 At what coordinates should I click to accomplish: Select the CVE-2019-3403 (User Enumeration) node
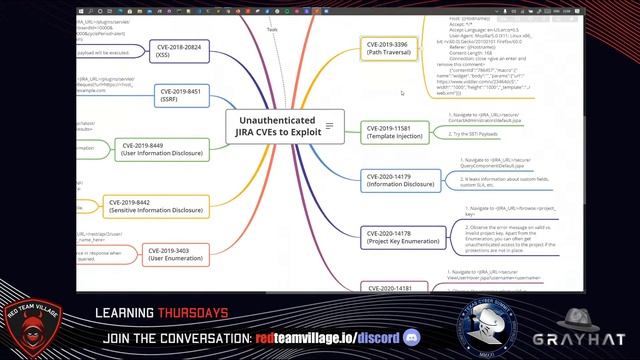pos(176,255)
